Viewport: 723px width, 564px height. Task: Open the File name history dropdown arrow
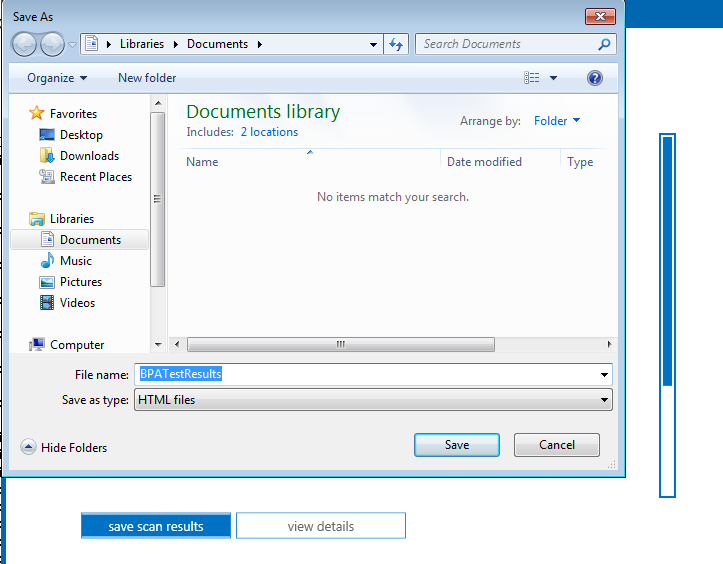tap(604, 374)
